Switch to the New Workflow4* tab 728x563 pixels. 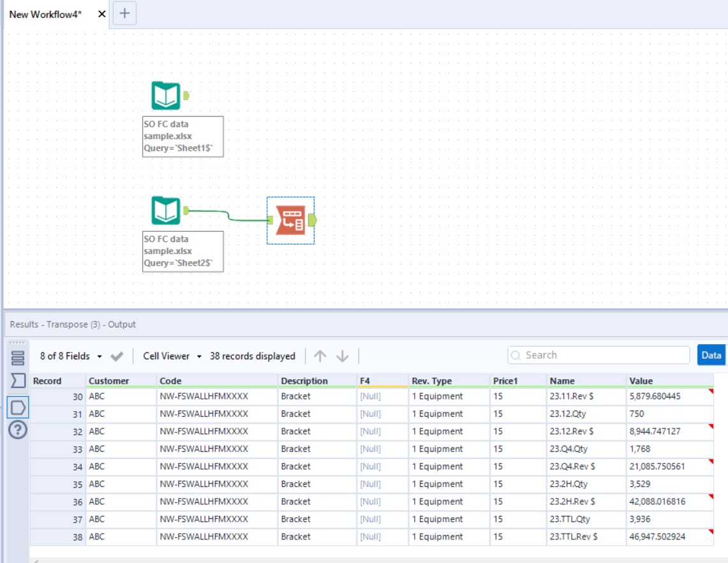coord(45,14)
